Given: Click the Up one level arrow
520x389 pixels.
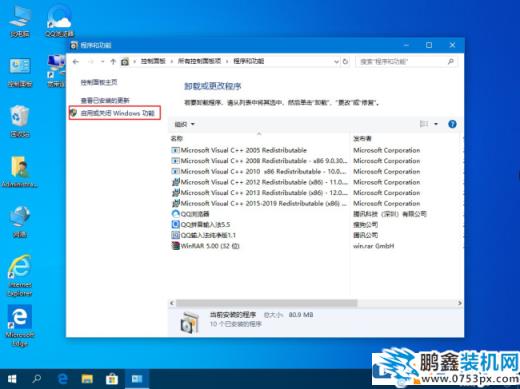Looking at the screenshot, I should tap(113, 62).
